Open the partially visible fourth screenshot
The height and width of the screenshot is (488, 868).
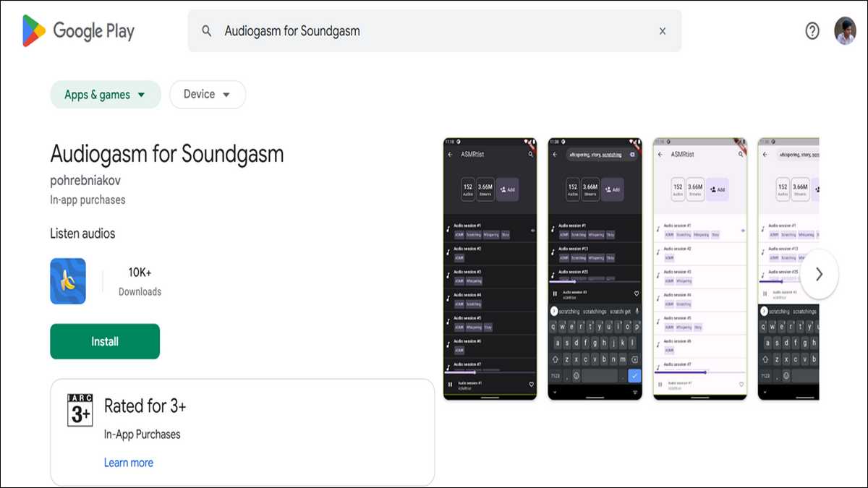(x=788, y=269)
